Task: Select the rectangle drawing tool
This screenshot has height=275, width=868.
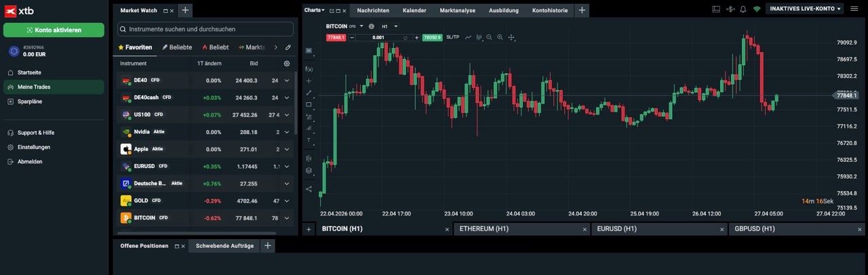Action: click(x=309, y=104)
